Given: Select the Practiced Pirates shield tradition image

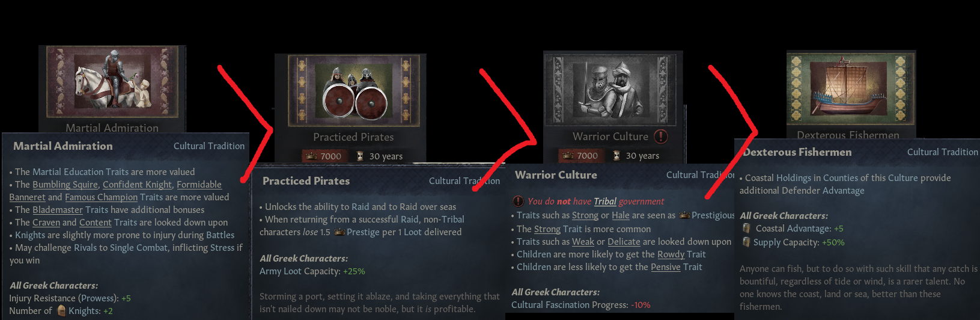Looking at the screenshot, I should pos(353,91).
